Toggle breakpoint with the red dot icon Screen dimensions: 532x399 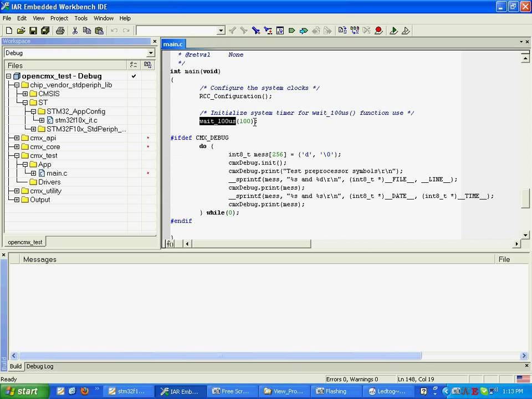378,31
